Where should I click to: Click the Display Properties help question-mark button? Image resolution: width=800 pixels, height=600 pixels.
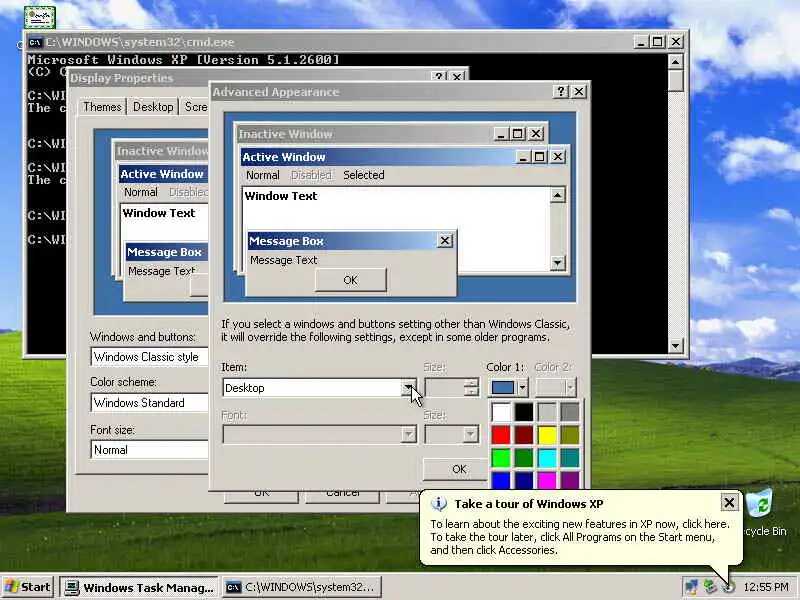[439, 77]
